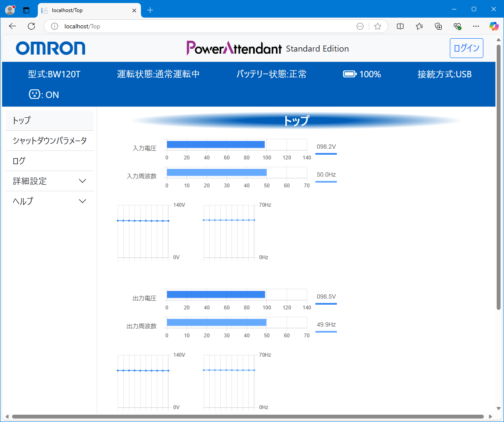Click the scrollbar right arrow
The image size is (504, 422).
[x=491, y=416]
